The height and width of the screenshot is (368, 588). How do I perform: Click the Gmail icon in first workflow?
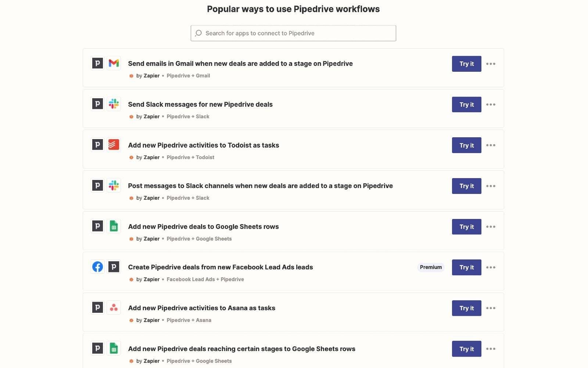click(114, 63)
